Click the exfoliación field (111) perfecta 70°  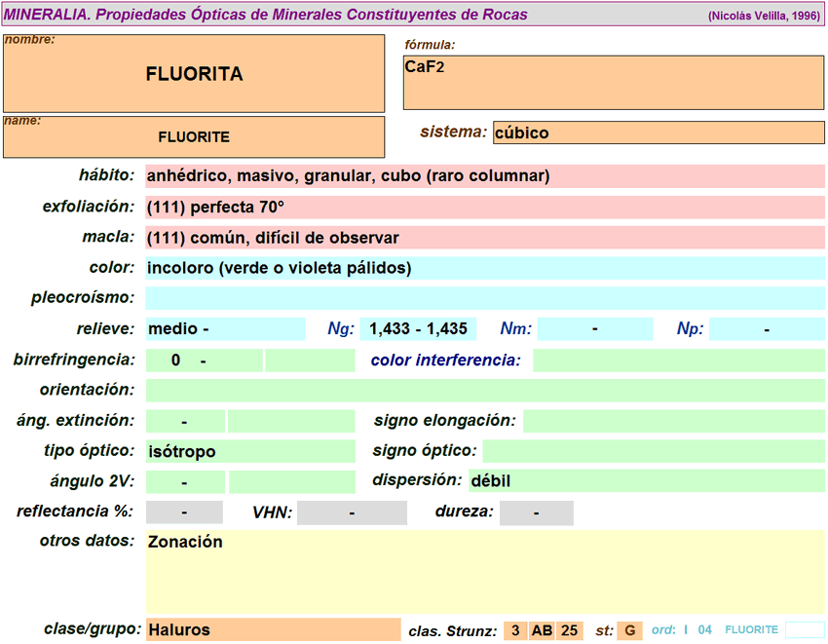[x=484, y=208]
